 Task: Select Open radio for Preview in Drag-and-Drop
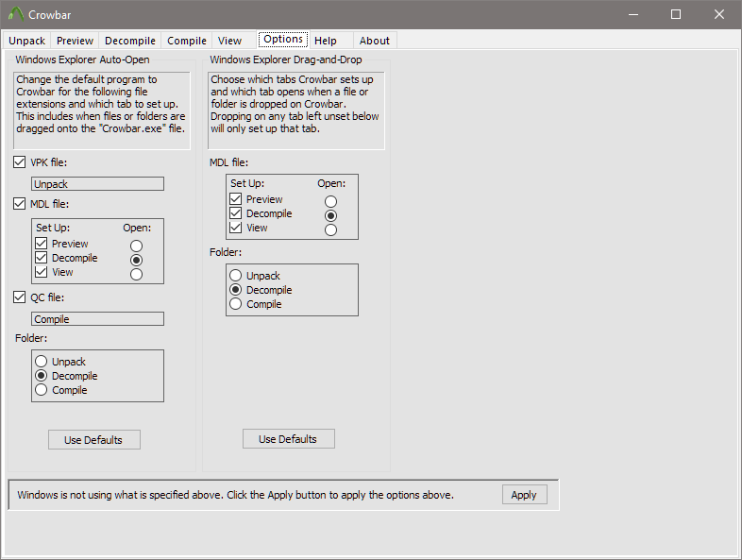pos(330,202)
